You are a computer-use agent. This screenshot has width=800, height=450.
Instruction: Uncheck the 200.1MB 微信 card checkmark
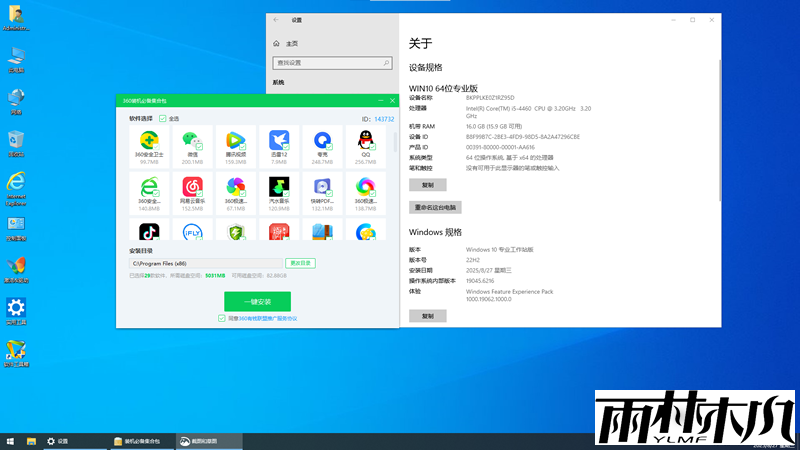click(199, 147)
